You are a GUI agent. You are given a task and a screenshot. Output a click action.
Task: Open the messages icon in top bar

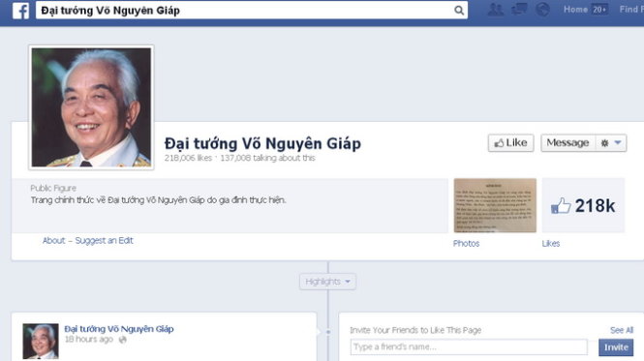tap(519, 9)
